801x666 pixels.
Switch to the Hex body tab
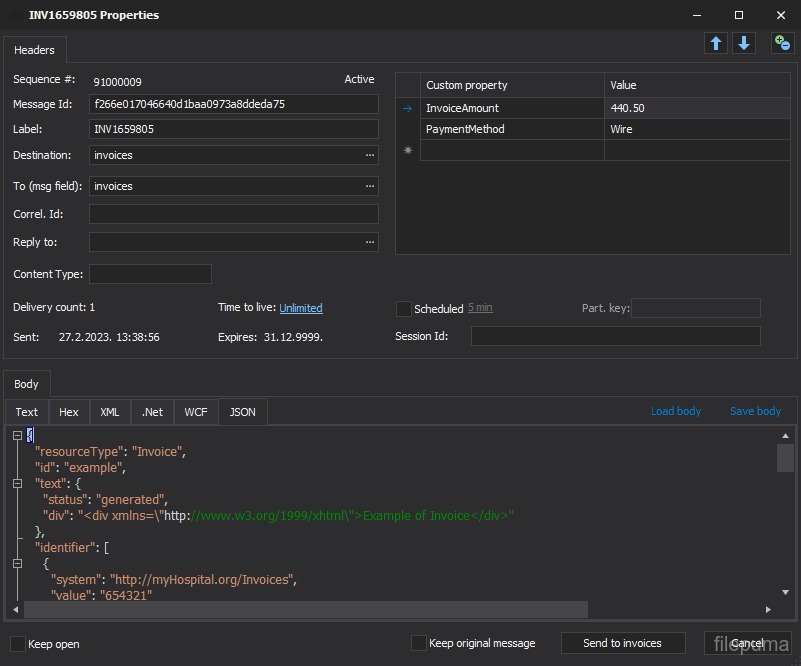(68, 412)
